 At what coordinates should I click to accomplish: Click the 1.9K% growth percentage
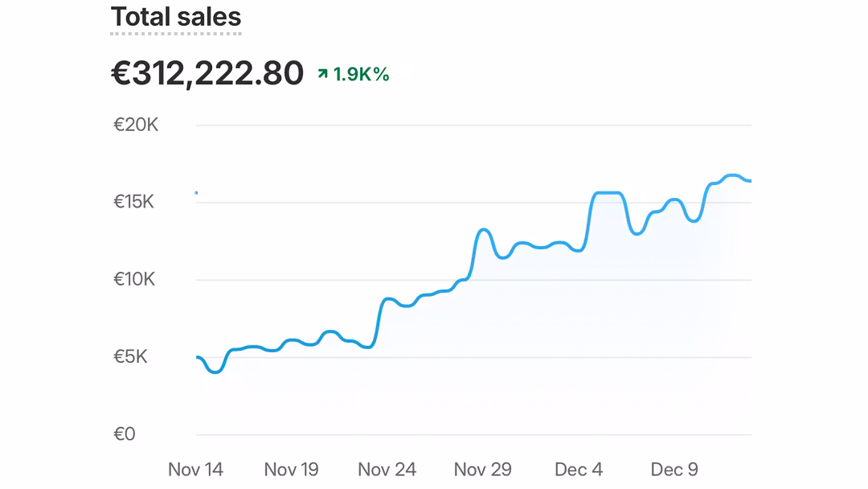click(361, 74)
